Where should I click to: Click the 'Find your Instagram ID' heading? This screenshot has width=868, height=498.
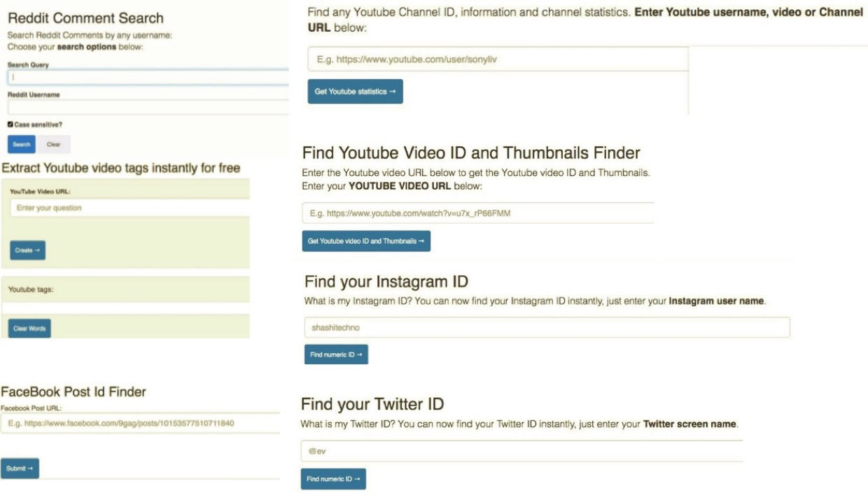pyautogui.click(x=386, y=282)
